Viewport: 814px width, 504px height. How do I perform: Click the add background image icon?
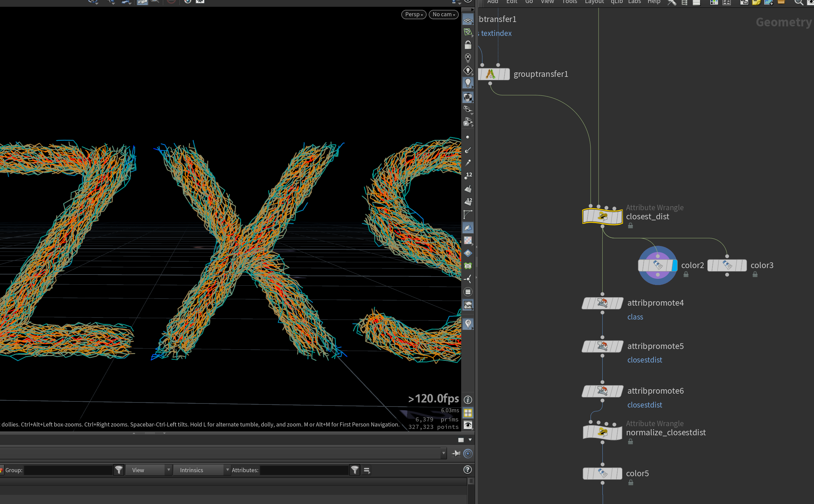coord(769,3)
